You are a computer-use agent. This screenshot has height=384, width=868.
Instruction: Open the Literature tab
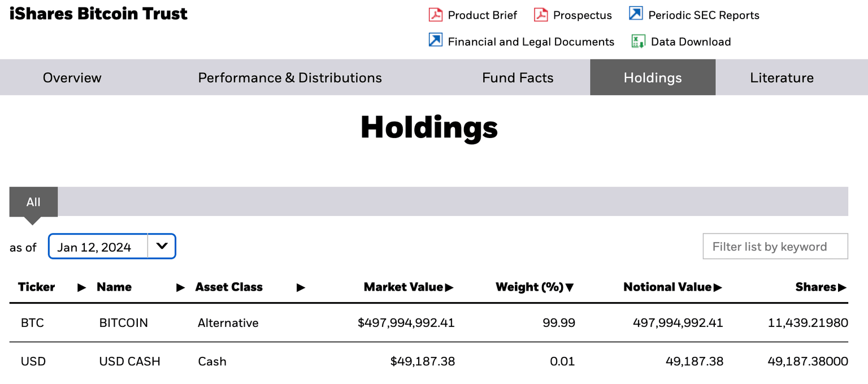coord(782,77)
